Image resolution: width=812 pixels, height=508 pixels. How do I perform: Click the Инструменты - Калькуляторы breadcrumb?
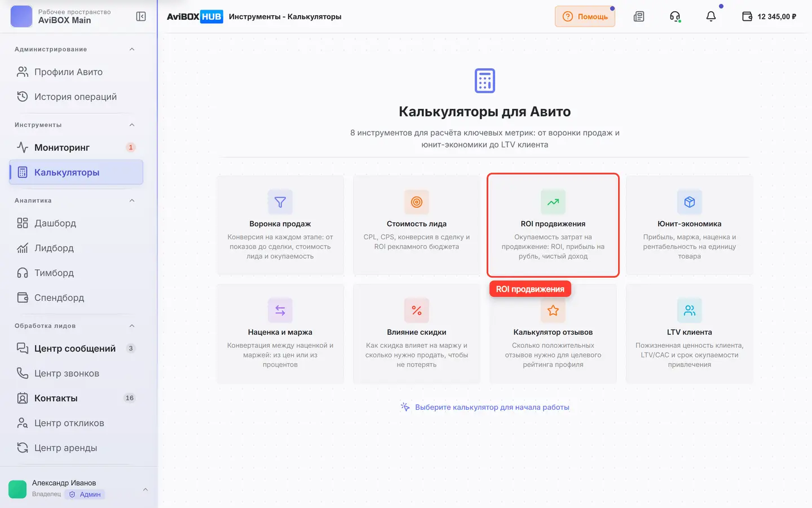click(x=285, y=16)
